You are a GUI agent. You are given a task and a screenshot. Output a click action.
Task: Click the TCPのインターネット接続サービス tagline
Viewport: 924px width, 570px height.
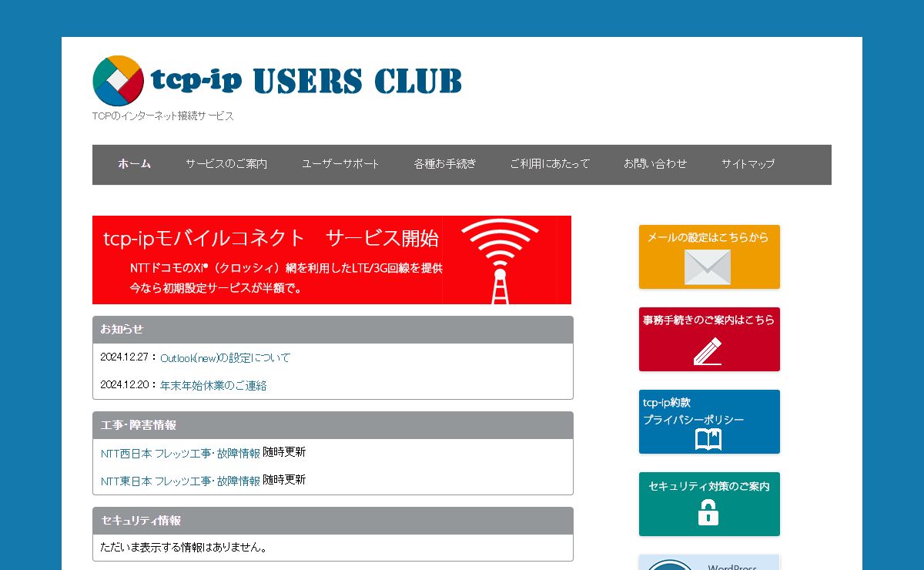(162, 116)
